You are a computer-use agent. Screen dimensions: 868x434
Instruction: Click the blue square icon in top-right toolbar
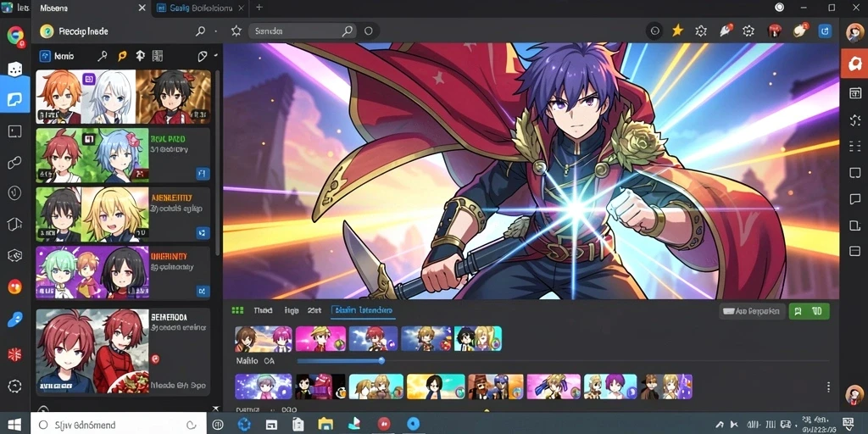[826, 31]
